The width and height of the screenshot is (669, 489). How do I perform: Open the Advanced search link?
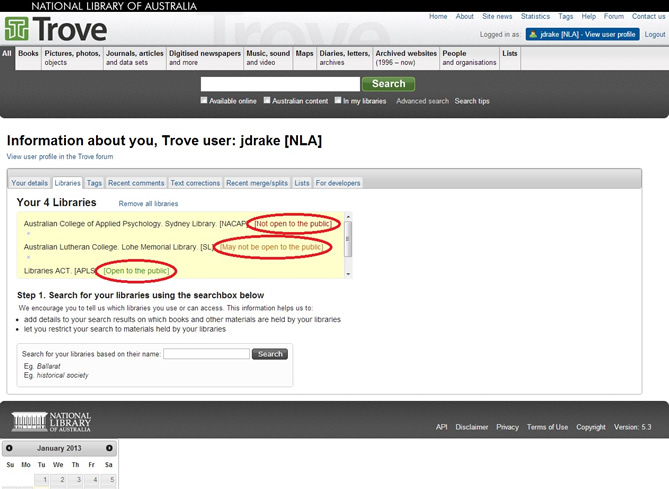tap(422, 101)
